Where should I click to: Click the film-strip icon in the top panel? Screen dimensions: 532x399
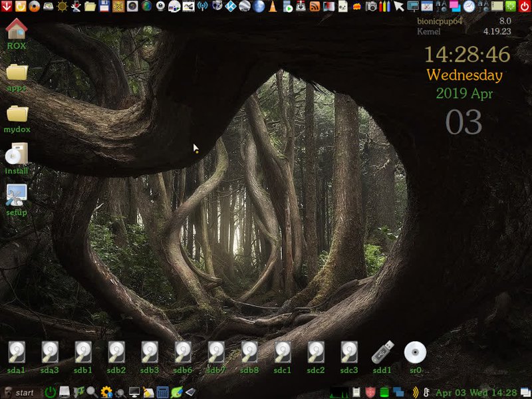pos(188,6)
